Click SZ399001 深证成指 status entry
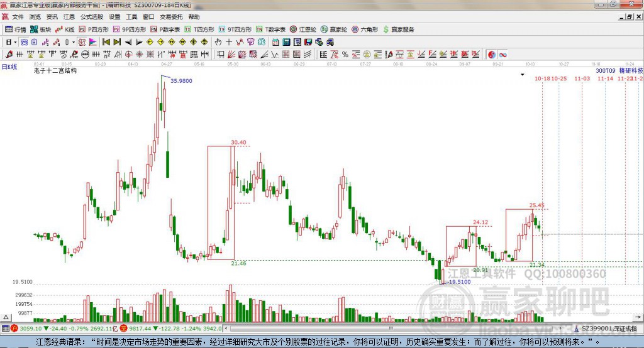Viewport: 644px width, 348px height. pyautogui.click(x=609, y=329)
